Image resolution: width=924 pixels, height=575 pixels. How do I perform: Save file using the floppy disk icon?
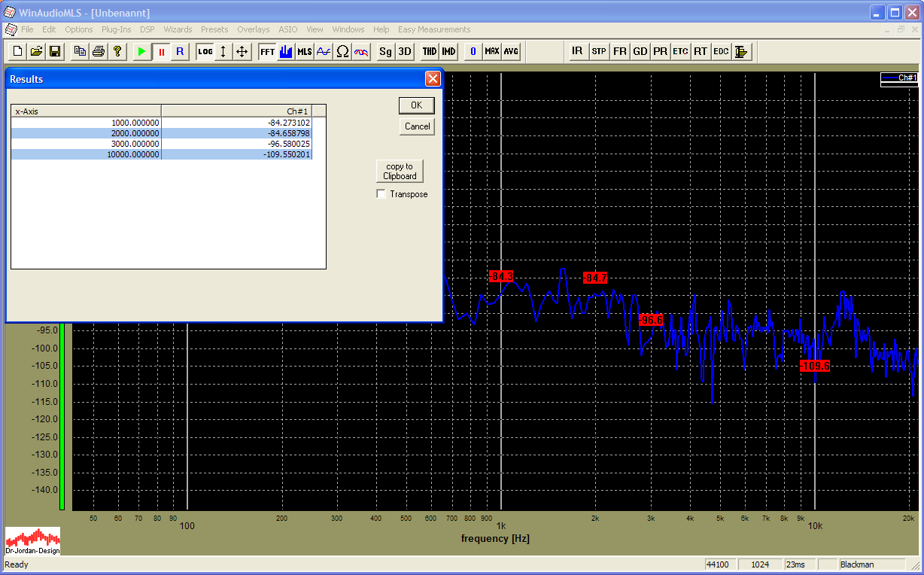[x=55, y=51]
